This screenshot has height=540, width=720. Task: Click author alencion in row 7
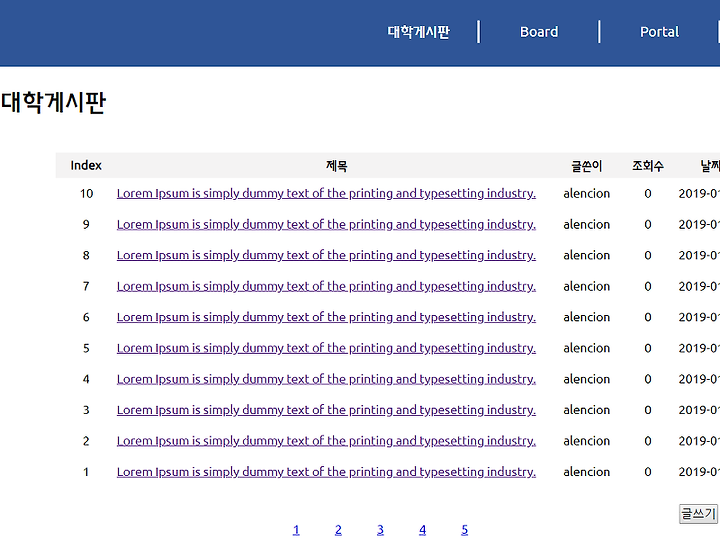[x=586, y=286]
